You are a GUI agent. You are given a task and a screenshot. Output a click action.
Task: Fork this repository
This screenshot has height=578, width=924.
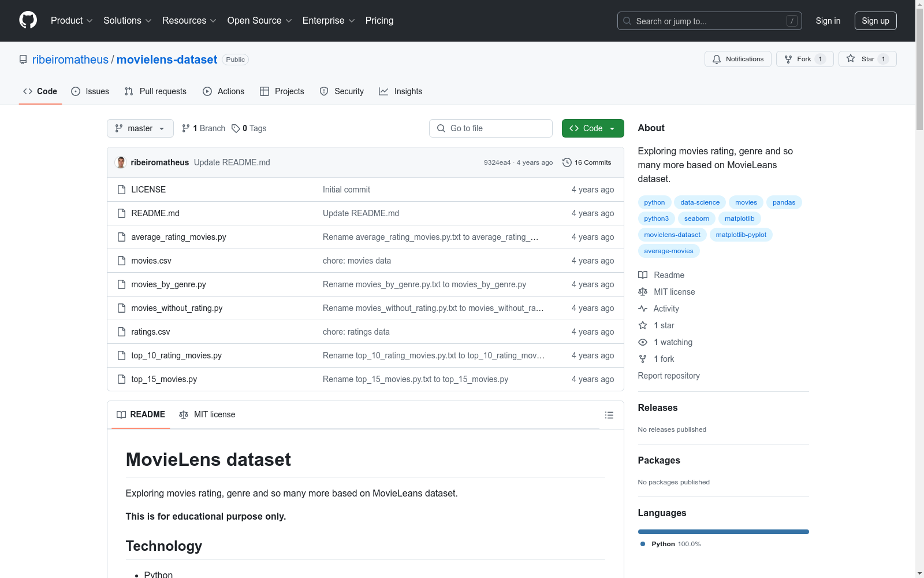click(x=804, y=59)
